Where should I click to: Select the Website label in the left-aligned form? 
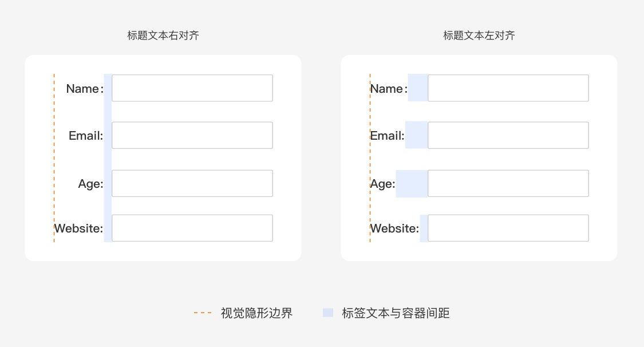point(394,228)
